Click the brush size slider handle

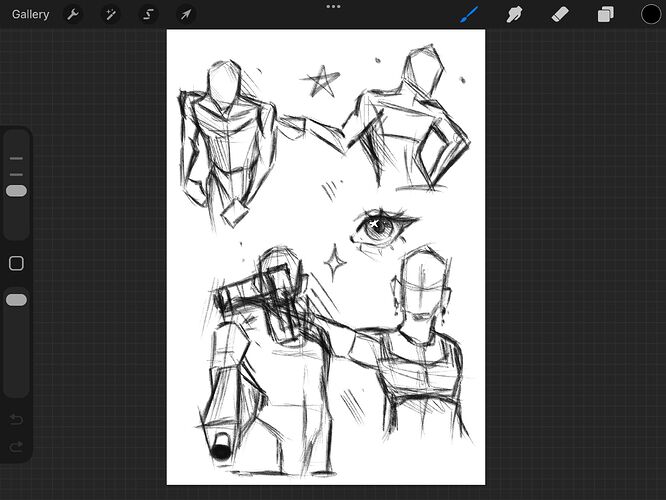tap(16, 191)
